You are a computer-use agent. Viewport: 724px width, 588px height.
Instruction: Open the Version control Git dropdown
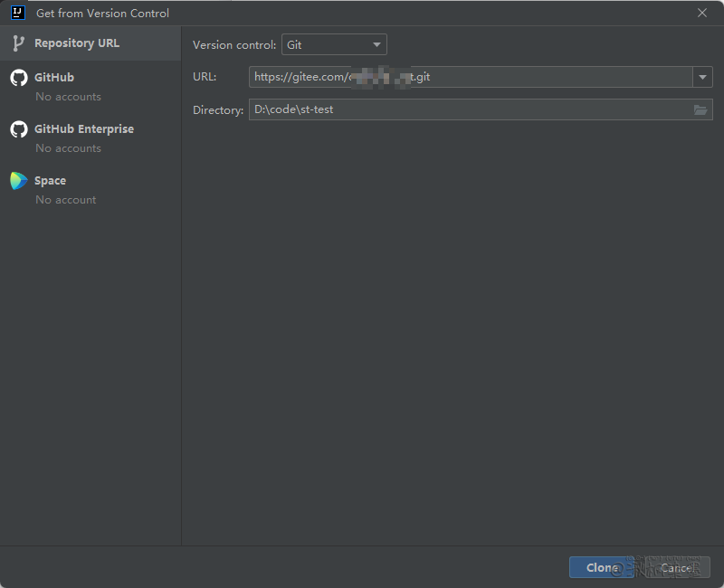click(334, 44)
